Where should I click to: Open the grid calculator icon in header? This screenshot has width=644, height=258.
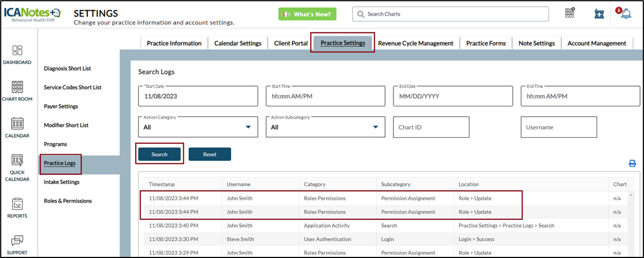[570, 13]
